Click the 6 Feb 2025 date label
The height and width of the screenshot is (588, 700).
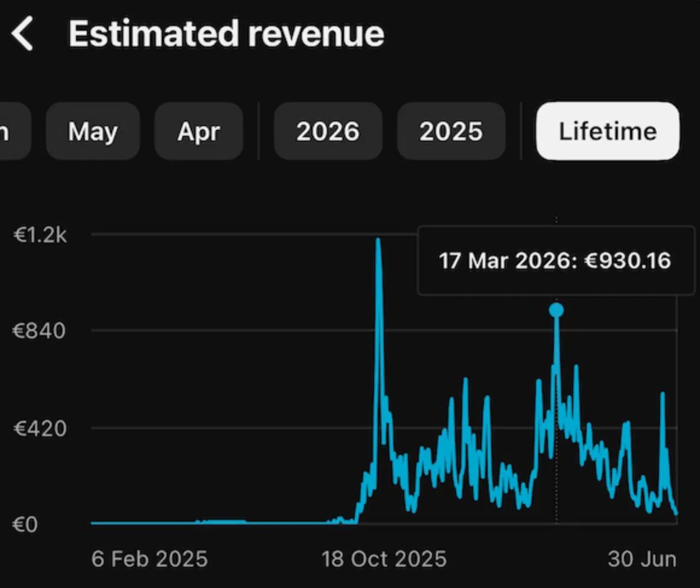point(150,559)
